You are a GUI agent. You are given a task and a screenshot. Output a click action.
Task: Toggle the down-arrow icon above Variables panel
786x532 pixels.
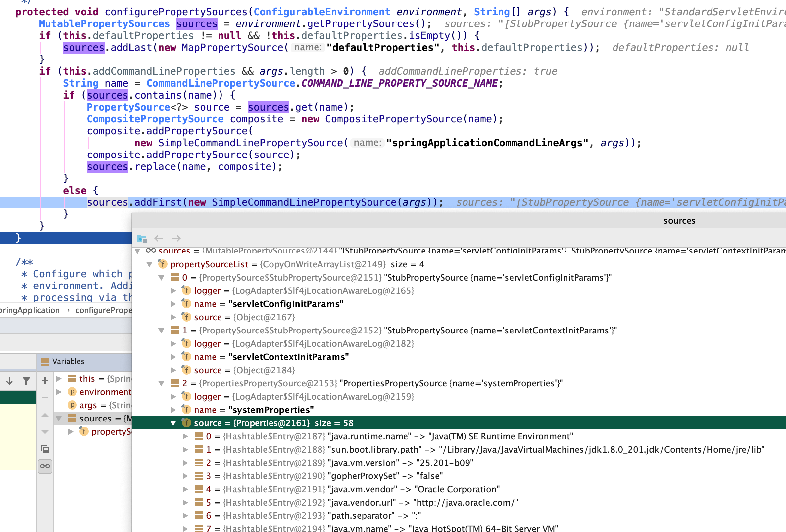[x=9, y=380]
